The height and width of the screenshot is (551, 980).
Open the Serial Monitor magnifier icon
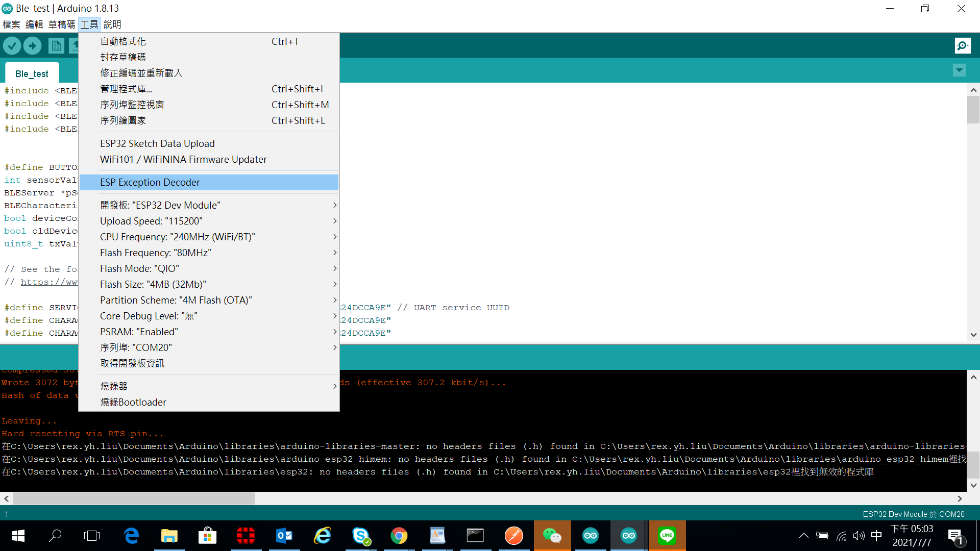[x=963, y=45]
